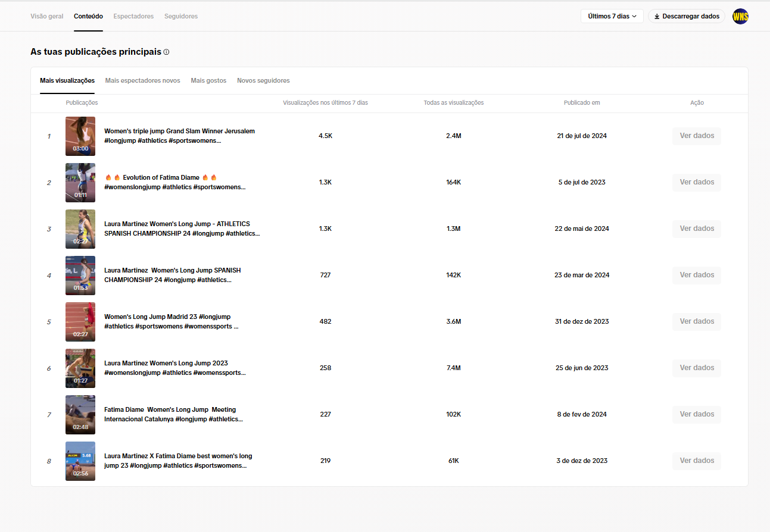Select the Mais espectadores novos tab

coord(142,81)
